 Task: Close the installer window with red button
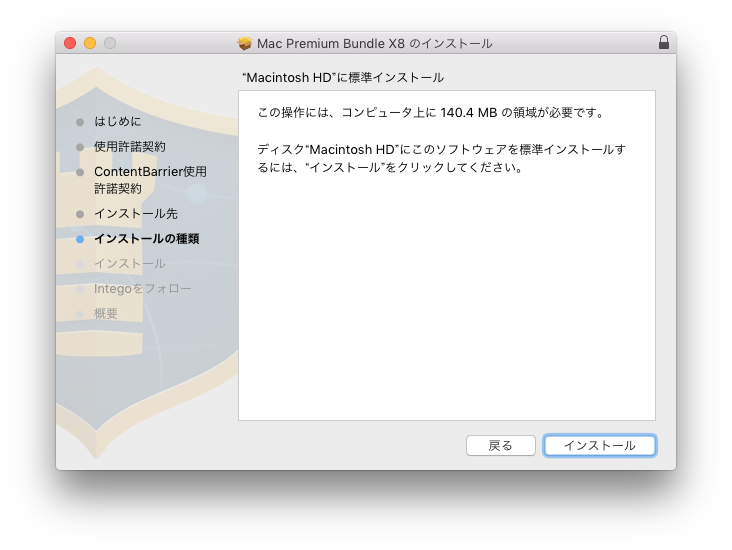coord(70,43)
